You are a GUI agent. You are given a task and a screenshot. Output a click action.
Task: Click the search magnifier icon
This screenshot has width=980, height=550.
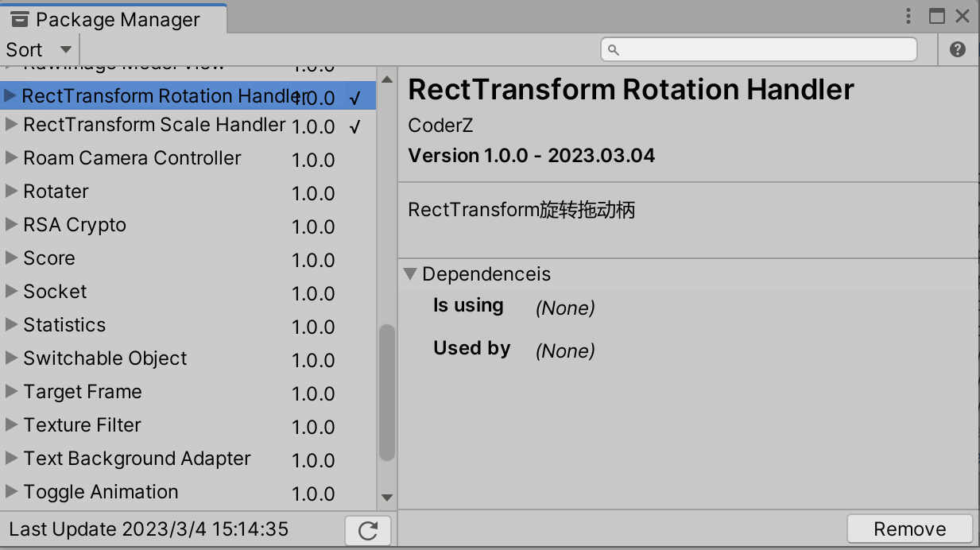612,49
